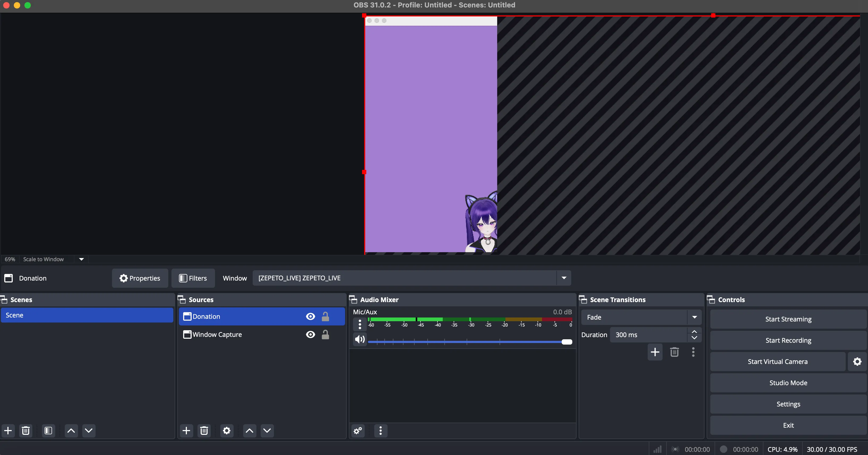
Task: Hide the Window Capture source
Action: (x=310, y=334)
